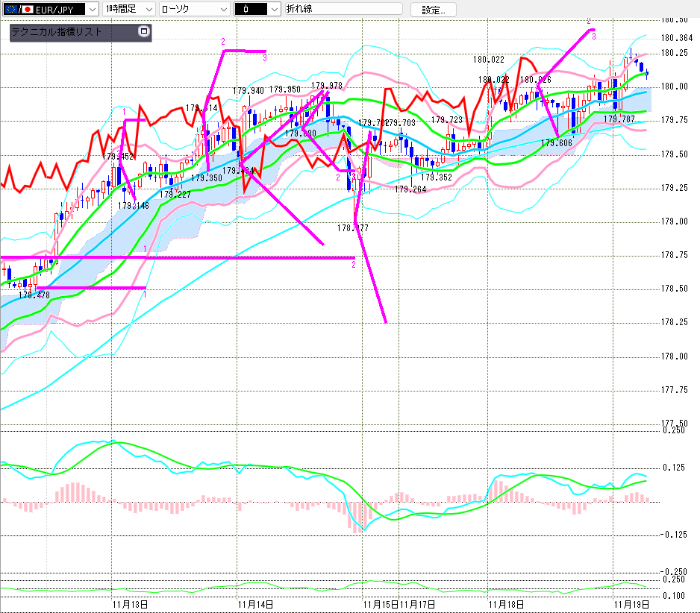700x613 pixels.
Task: Select the 11月17日 date marker
Action: point(418,604)
